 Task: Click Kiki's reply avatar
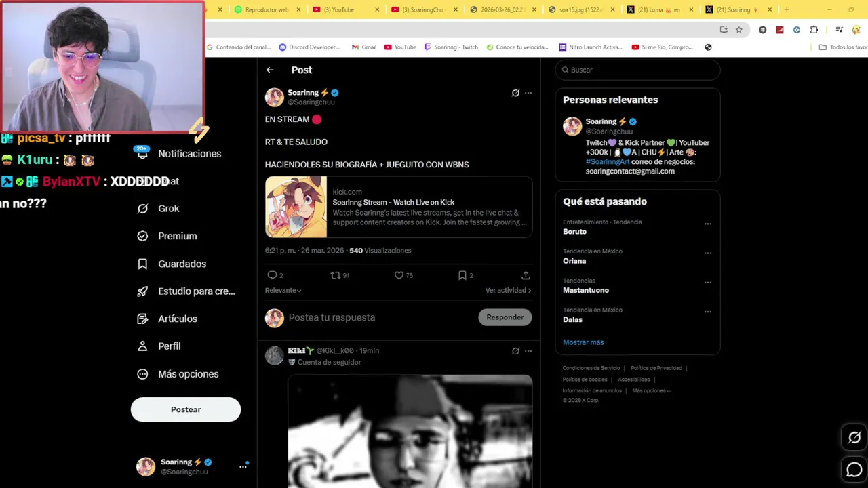(x=275, y=355)
